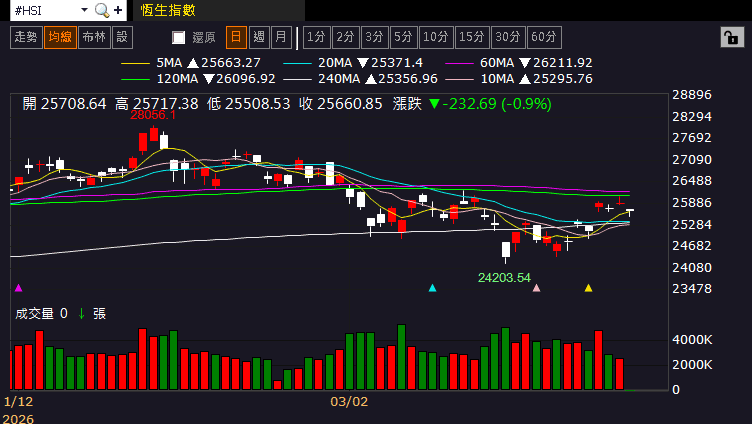The width and height of the screenshot is (752, 424).
Task: Select the 月 monthly period
Action: pos(282,37)
